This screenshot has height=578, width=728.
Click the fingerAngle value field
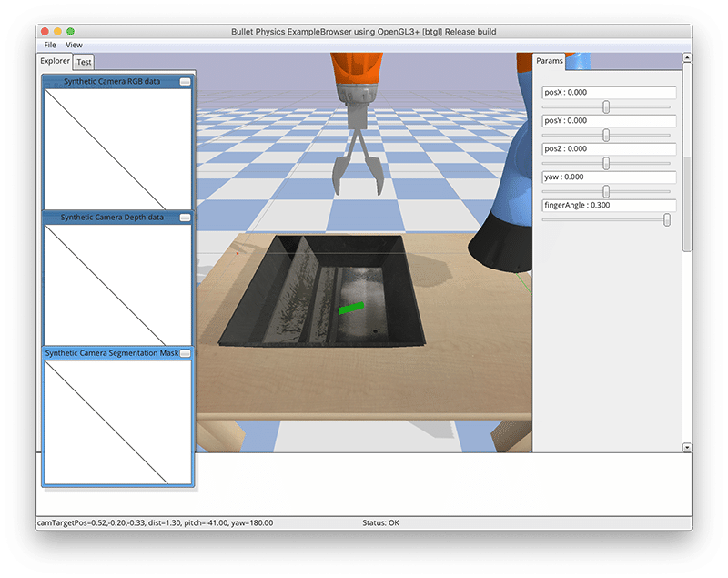(x=608, y=206)
